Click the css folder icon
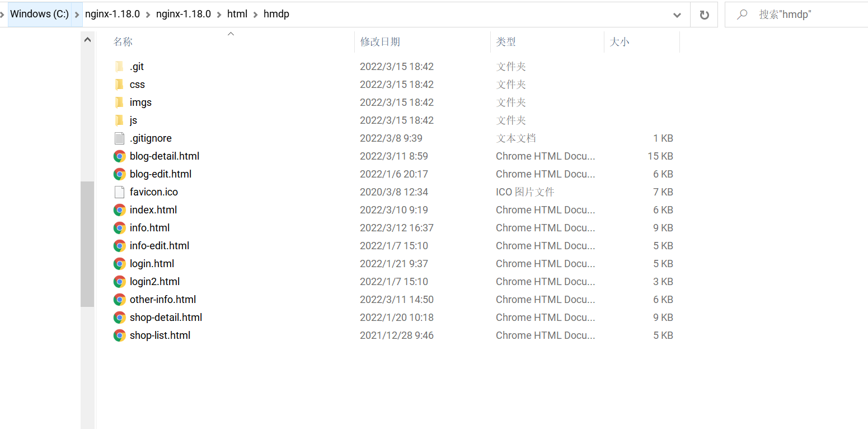 pos(119,85)
